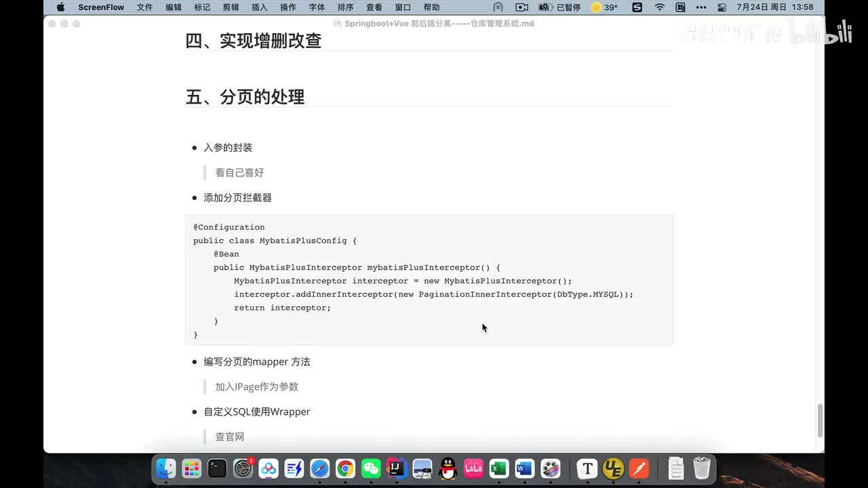Image resolution: width=868 pixels, height=488 pixels.
Task: Open the ScreenFlow app menu
Action: [x=102, y=7]
